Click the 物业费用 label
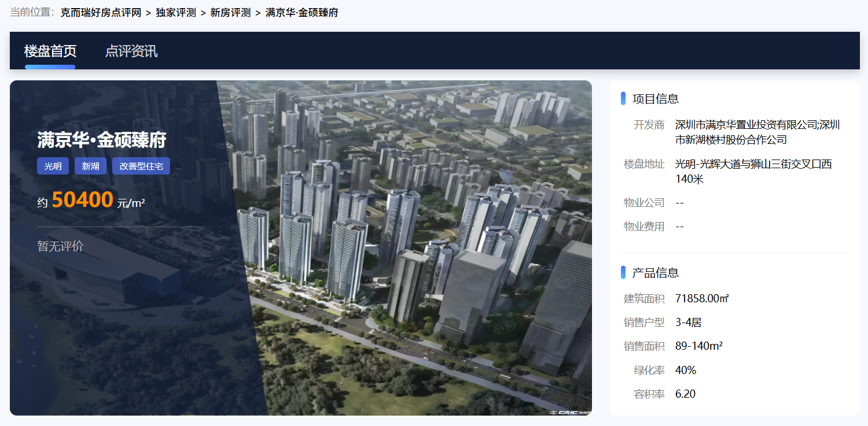The image size is (868, 426). pyautogui.click(x=644, y=227)
